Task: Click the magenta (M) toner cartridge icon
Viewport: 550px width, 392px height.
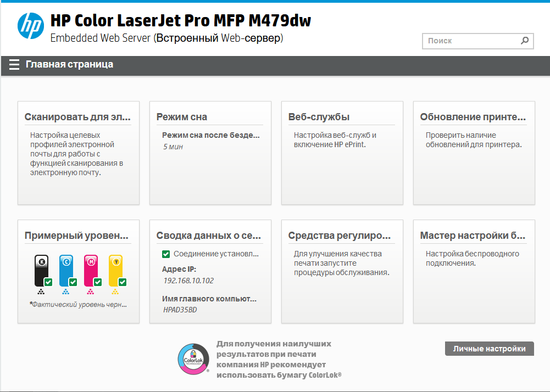Action: (x=91, y=271)
